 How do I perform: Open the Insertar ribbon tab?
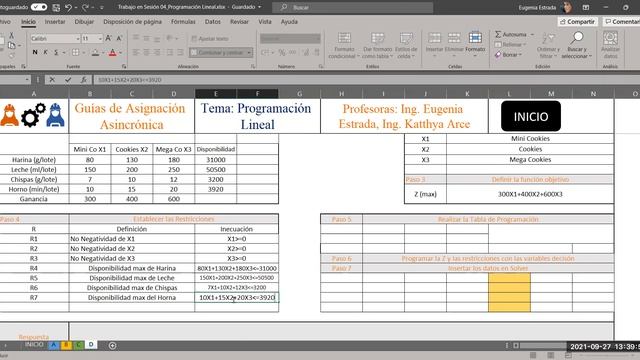click(55, 22)
